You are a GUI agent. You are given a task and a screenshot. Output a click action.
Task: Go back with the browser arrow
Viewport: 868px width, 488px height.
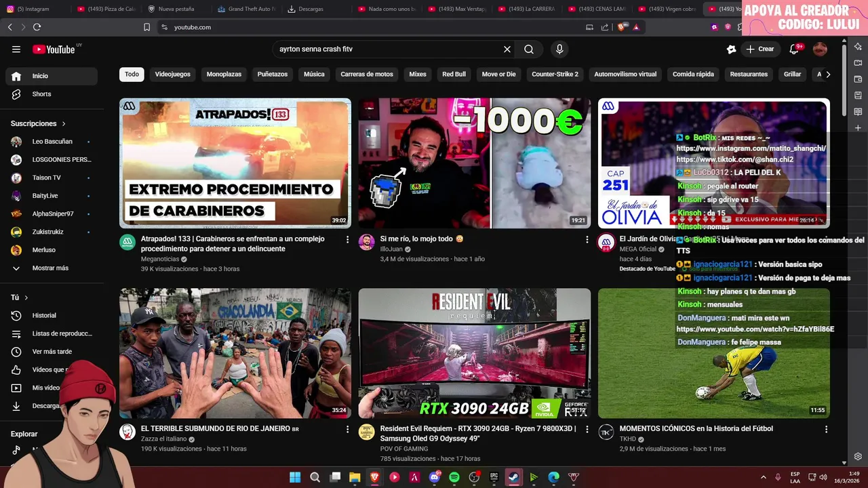pyautogui.click(x=9, y=27)
